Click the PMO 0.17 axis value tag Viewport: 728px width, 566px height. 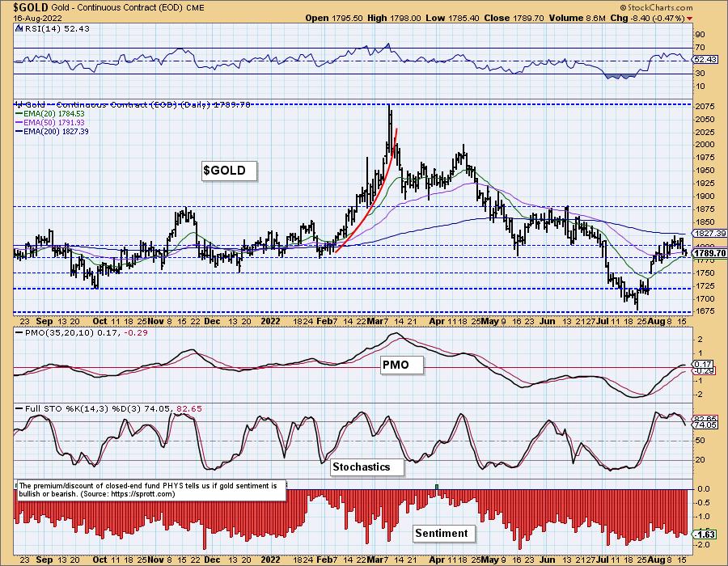[x=703, y=364]
